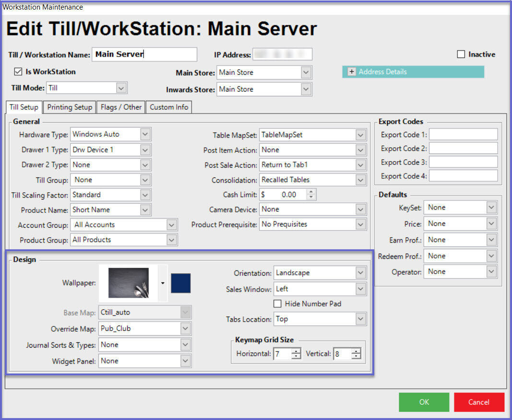
Task: Click the Export Code 1 input field
Action: 463,135
